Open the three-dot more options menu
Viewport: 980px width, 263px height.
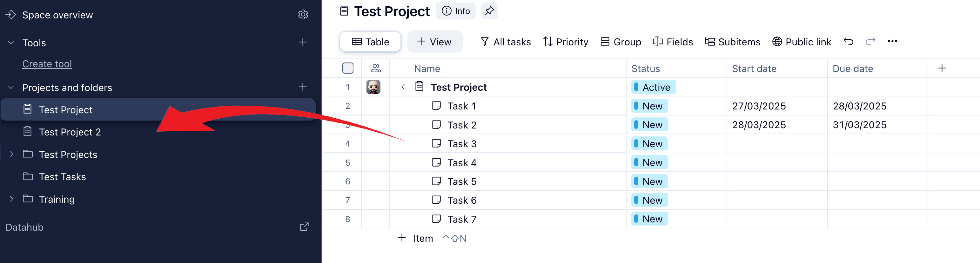[x=892, y=42]
